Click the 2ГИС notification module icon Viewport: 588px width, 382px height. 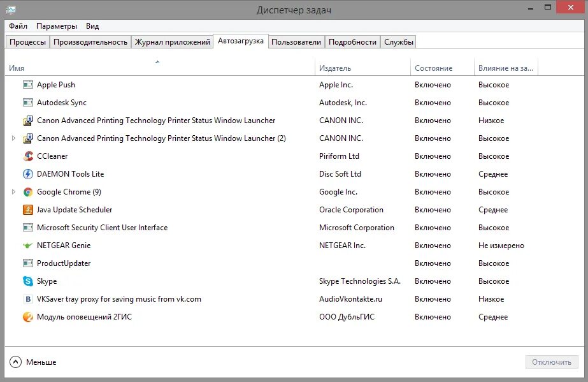pos(28,317)
